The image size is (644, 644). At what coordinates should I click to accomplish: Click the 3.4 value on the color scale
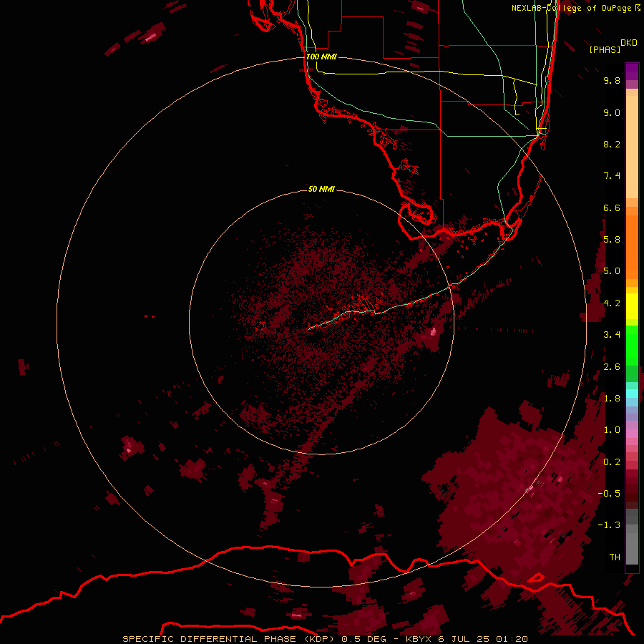[612, 335]
